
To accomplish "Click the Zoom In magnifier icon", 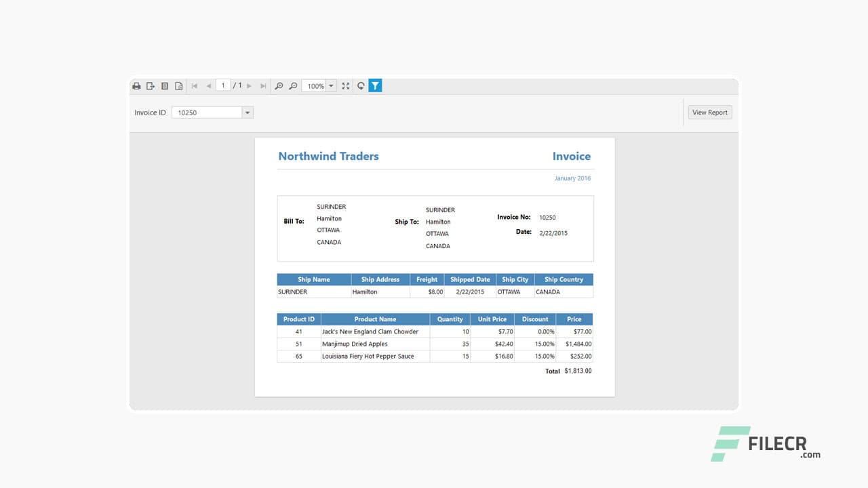I will tap(279, 86).
